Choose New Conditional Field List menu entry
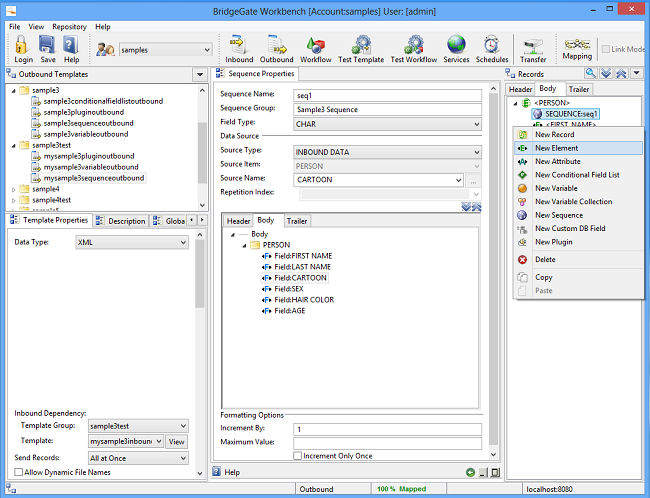The width and height of the screenshot is (650, 498). [x=579, y=175]
